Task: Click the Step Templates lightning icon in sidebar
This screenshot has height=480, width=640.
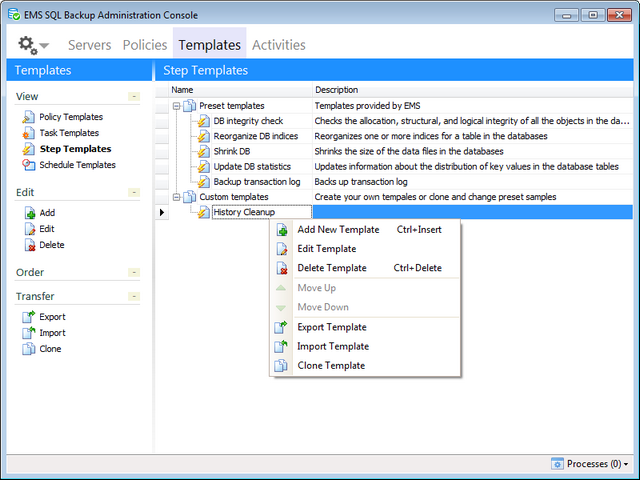Action: 28,149
